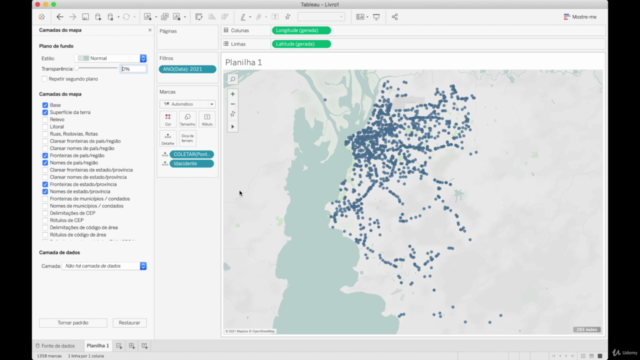Click the undo back arrow

click(x=60, y=17)
